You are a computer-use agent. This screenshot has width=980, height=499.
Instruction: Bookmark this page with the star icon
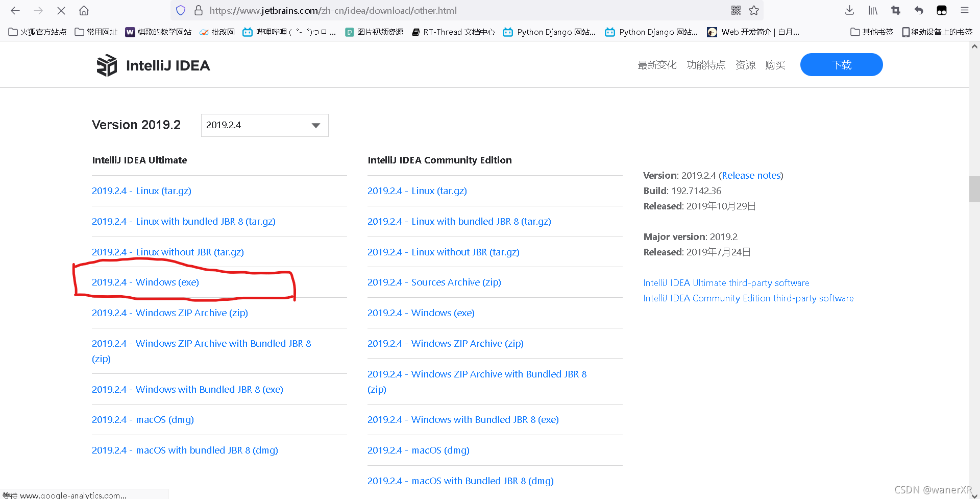pos(754,10)
